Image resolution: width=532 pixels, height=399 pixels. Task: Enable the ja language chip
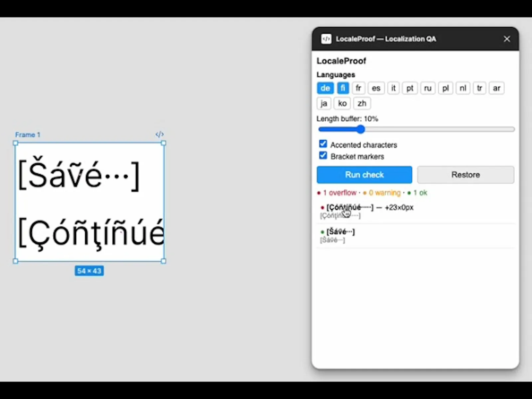click(324, 103)
